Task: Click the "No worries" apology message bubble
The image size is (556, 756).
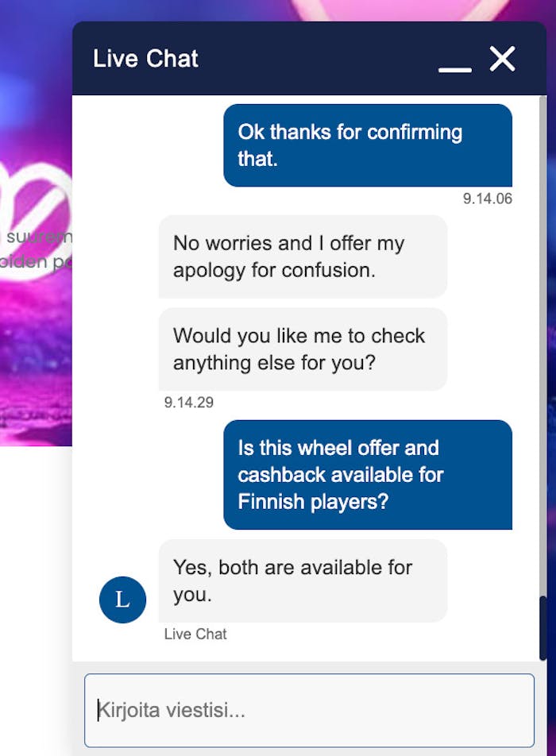Action: coord(303,256)
